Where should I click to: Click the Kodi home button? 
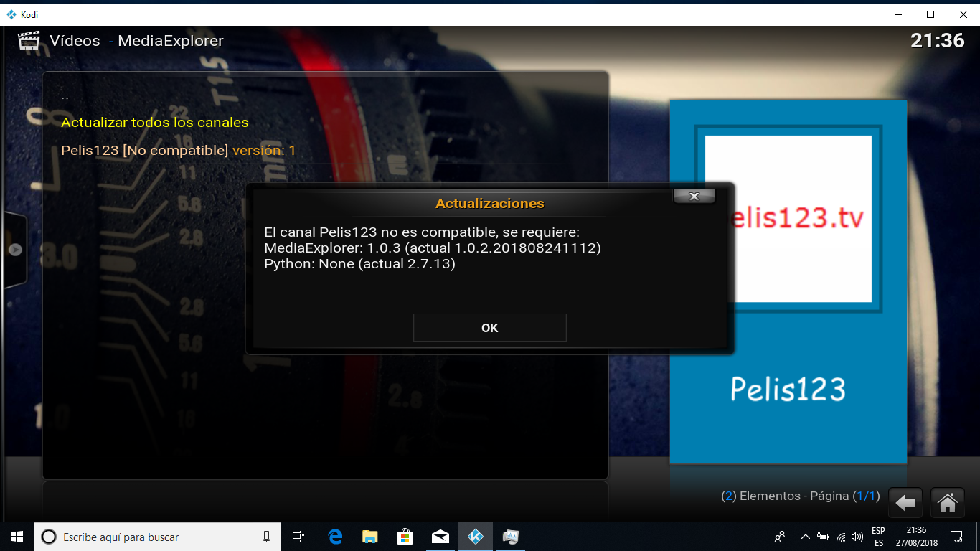point(947,503)
